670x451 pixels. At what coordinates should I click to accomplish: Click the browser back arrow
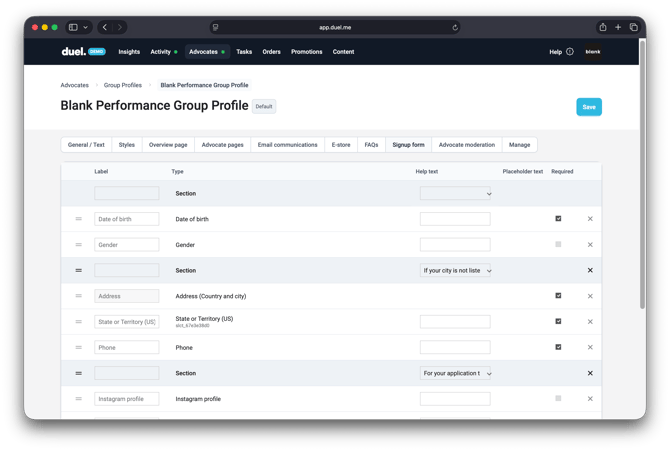(x=105, y=27)
